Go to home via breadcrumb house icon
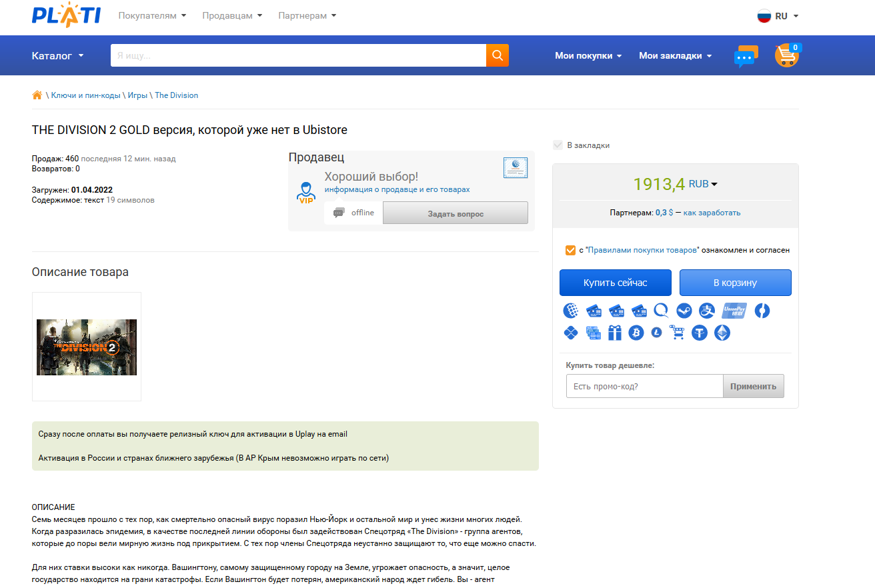 tap(37, 95)
